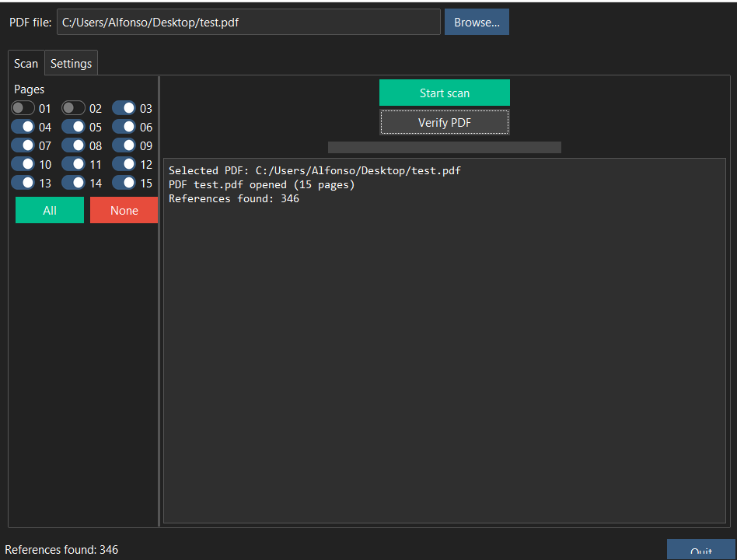Switch off the page 07 toggle
Screen dimensions: 737x560
click(23, 145)
